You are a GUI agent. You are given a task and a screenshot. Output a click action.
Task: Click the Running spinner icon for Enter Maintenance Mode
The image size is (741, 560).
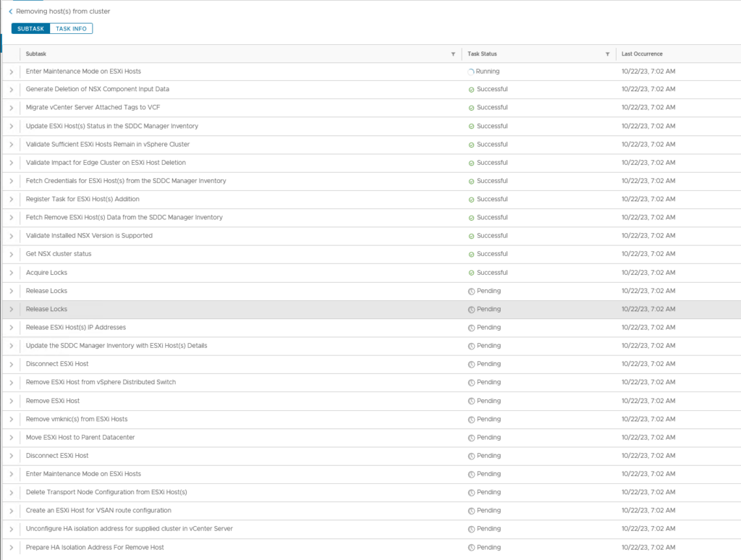(471, 72)
